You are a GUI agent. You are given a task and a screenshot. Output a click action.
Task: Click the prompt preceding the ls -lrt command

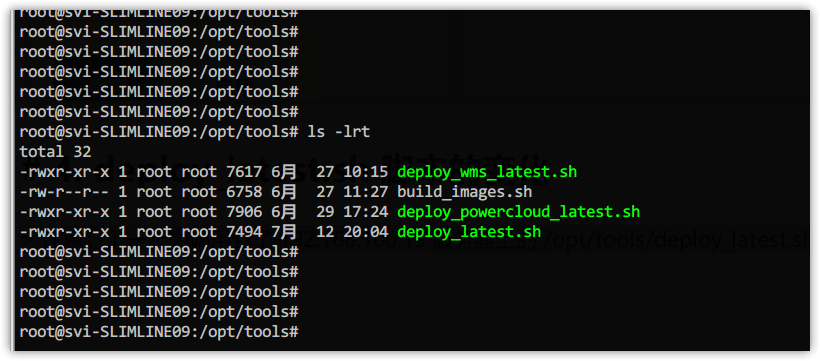(x=158, y=132)
